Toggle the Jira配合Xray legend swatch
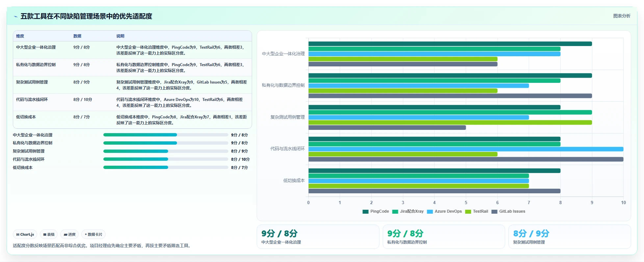The width and height of the screenshot is (644, 262). pyautogui.click(x=395, y=211)
